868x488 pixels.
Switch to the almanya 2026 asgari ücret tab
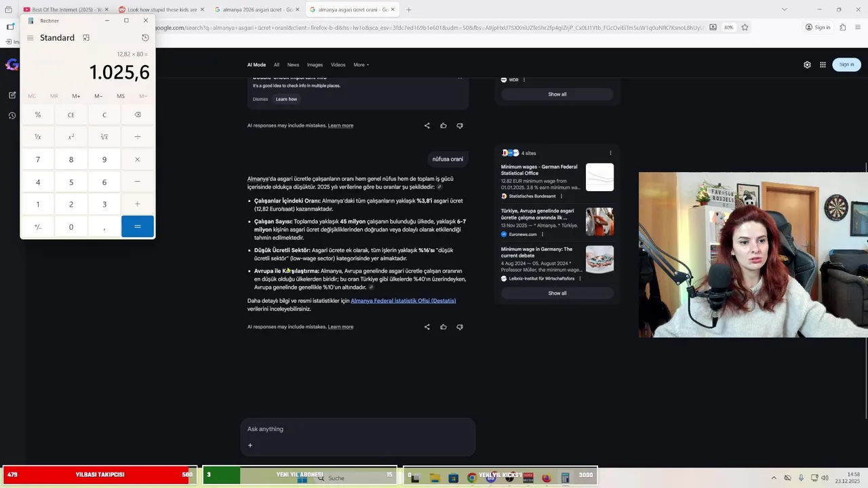[257, 9]
